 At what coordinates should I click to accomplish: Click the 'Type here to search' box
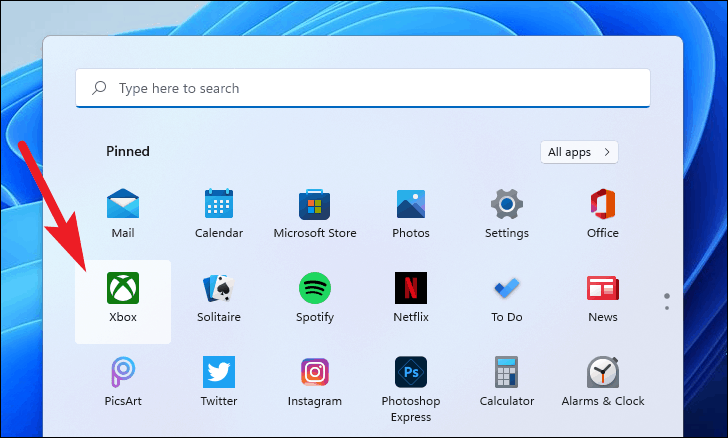[x=363, y=88]
